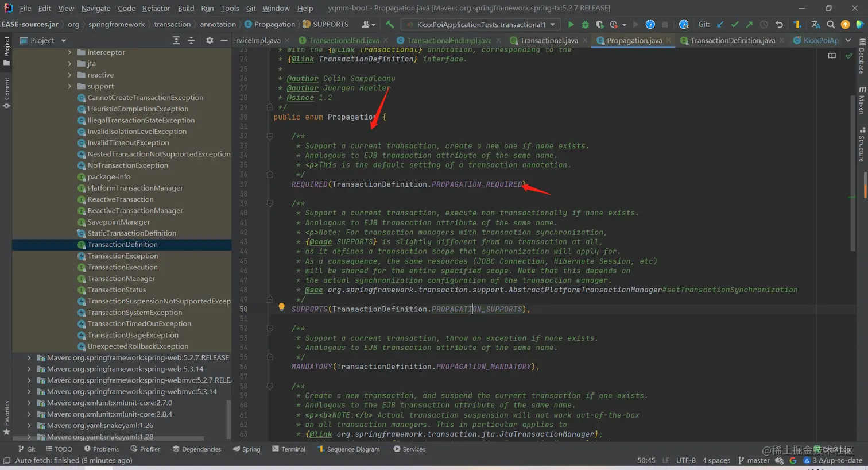Run the current configuration with the green play button

pos(571,25)
